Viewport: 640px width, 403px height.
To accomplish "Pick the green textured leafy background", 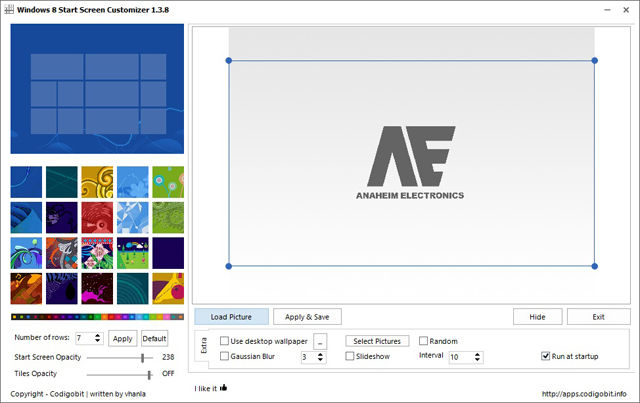I will (168, 218).
